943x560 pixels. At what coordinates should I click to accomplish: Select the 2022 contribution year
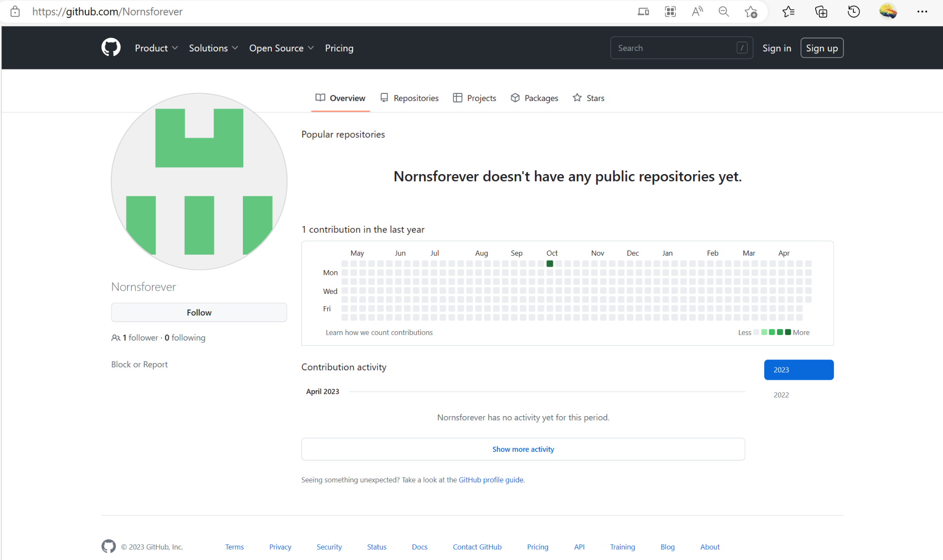tap(781, 395)
